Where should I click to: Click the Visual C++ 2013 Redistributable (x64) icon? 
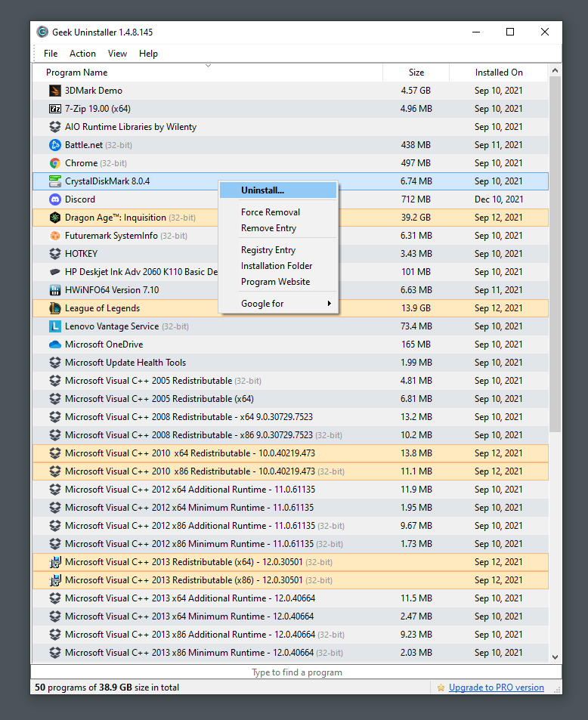click(x=55, y=562)
